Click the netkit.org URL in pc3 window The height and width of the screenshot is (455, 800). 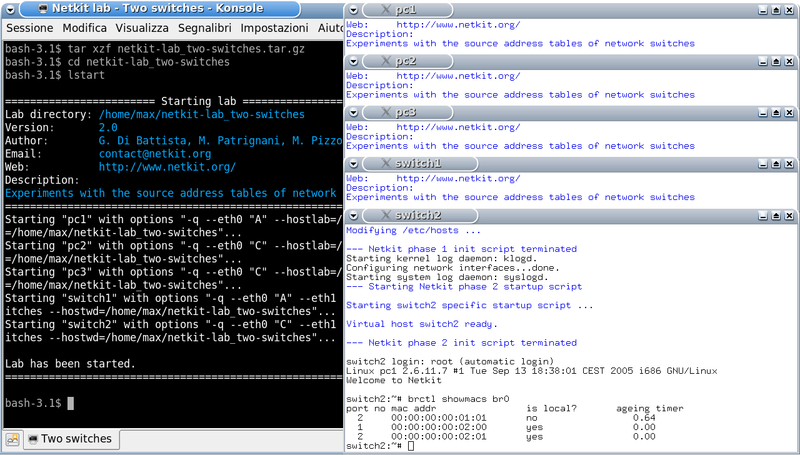point(458,127)
